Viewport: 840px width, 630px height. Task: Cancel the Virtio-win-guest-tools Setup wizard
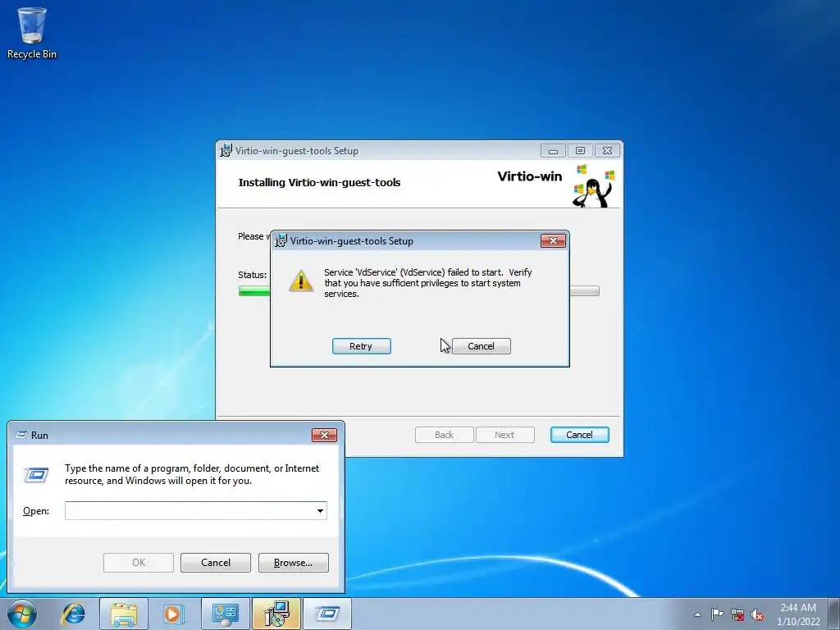pyautogui.click(x=580, y=435)
